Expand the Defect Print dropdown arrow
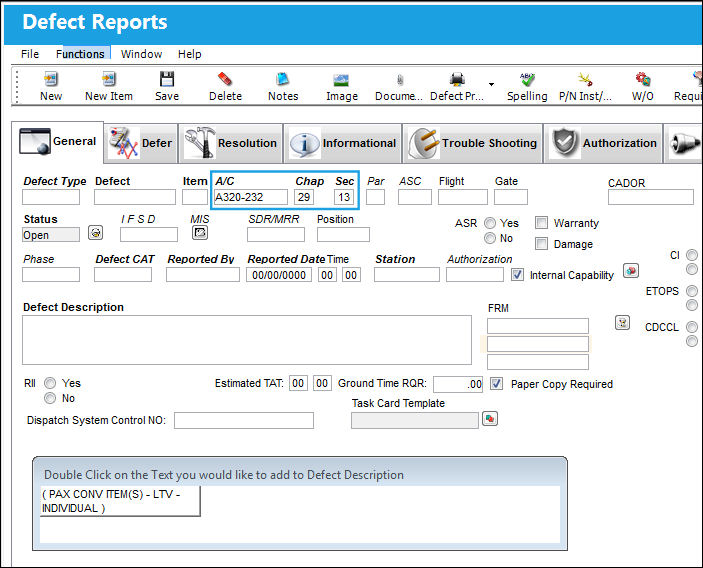 pos(491,84)
